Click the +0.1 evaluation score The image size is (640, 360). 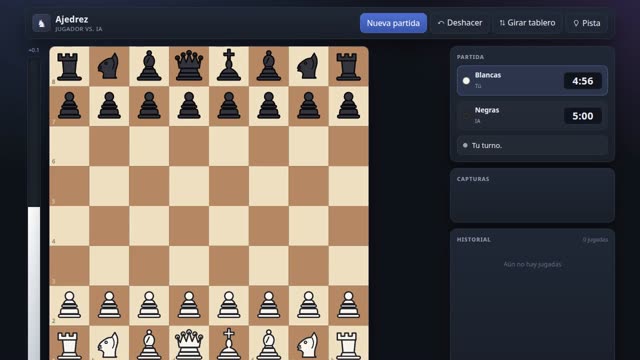(34, 50)
